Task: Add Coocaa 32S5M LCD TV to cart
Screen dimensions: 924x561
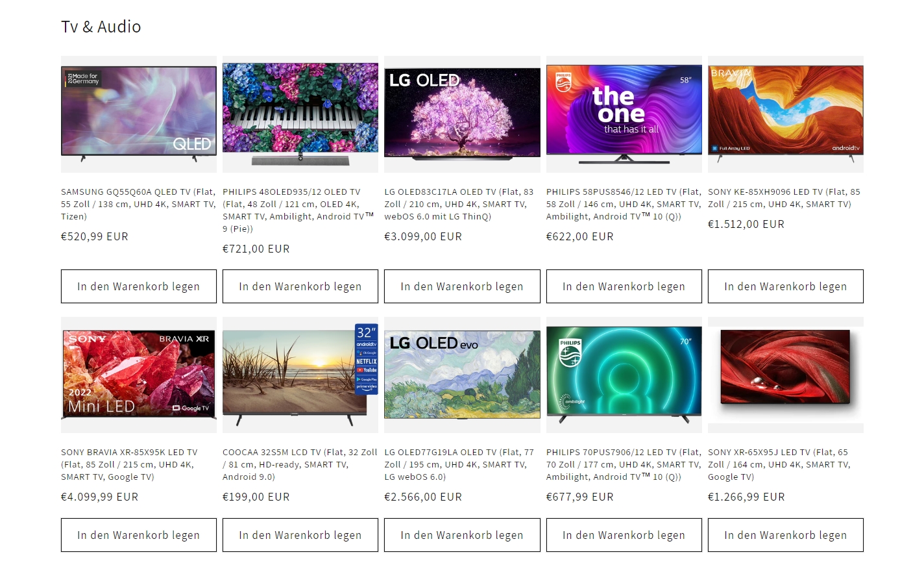Action: [x=300, y=535]
